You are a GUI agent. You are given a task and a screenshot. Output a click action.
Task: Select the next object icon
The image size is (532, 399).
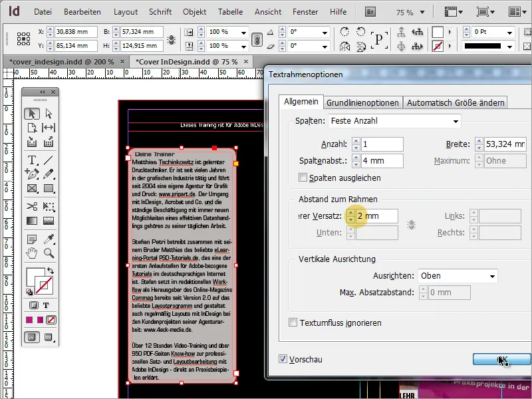click(x=418, y=46)
